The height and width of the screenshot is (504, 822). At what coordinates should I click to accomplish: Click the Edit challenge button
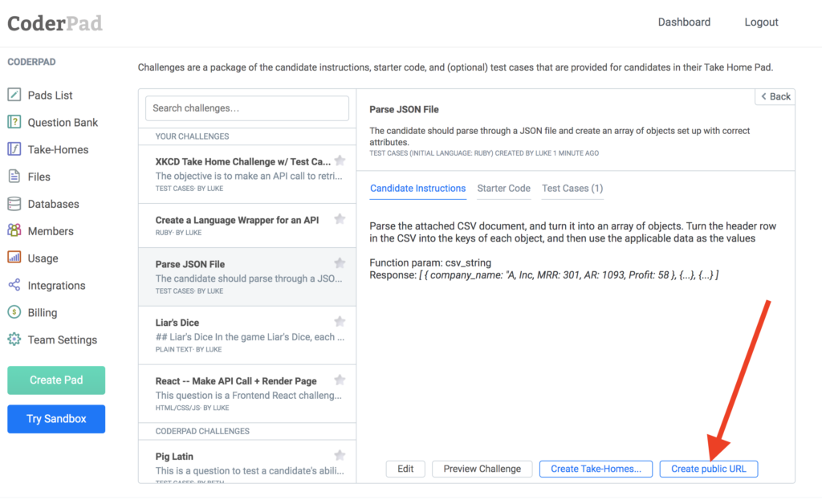(405, 469)
